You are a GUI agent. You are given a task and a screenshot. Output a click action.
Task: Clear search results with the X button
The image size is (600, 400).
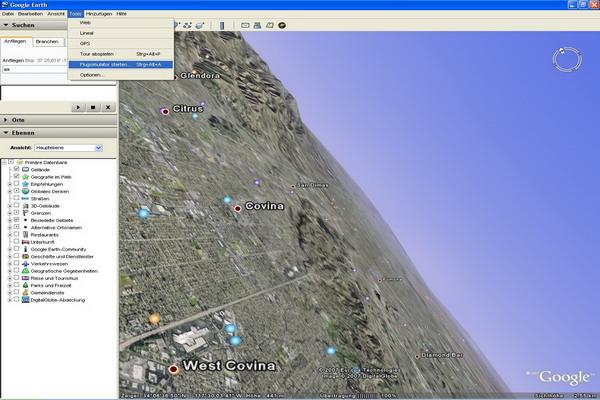[108, 108]
